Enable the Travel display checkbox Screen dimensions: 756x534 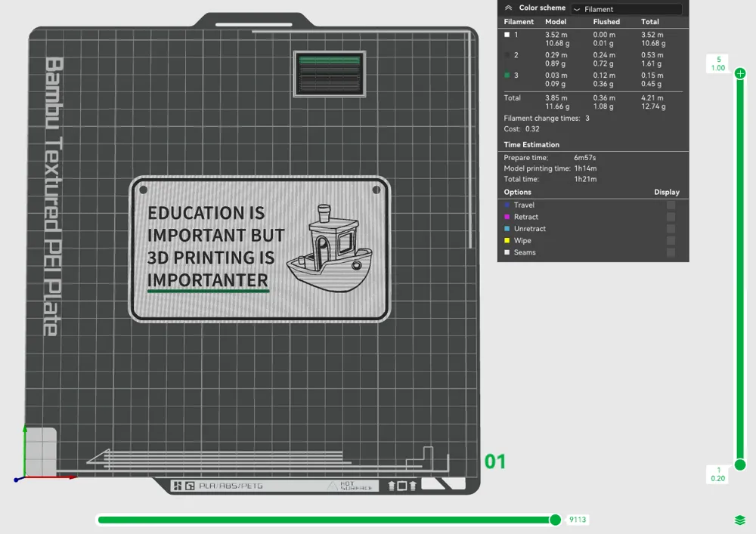(x=670, y=205)
